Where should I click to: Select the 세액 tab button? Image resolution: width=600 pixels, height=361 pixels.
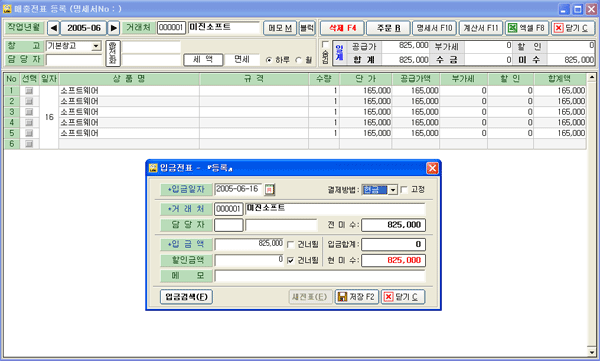[x=203, y=59]
